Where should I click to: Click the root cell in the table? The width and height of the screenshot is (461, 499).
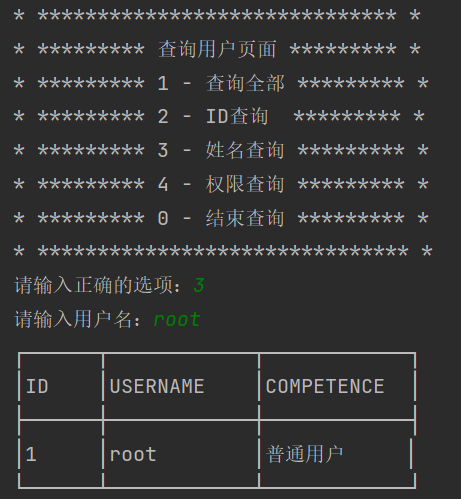133,455
